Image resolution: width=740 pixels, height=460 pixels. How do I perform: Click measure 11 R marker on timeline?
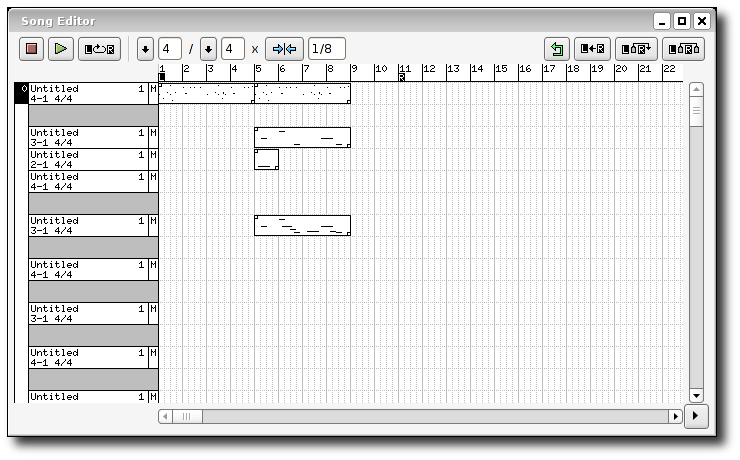point(402,77)
